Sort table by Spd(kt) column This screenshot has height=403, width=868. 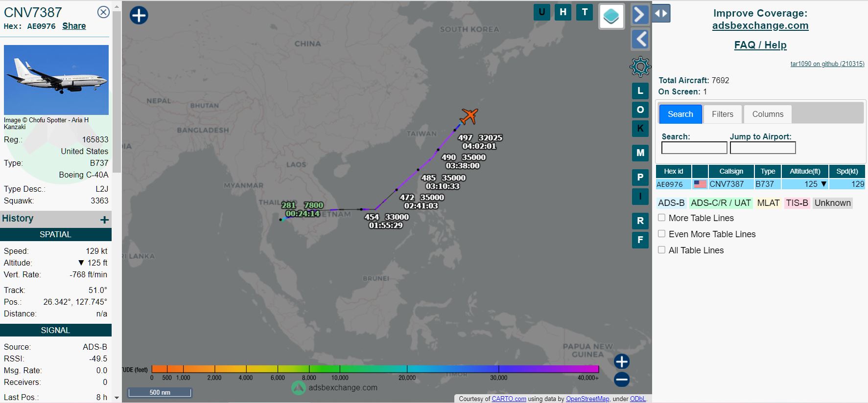[847, 171]
